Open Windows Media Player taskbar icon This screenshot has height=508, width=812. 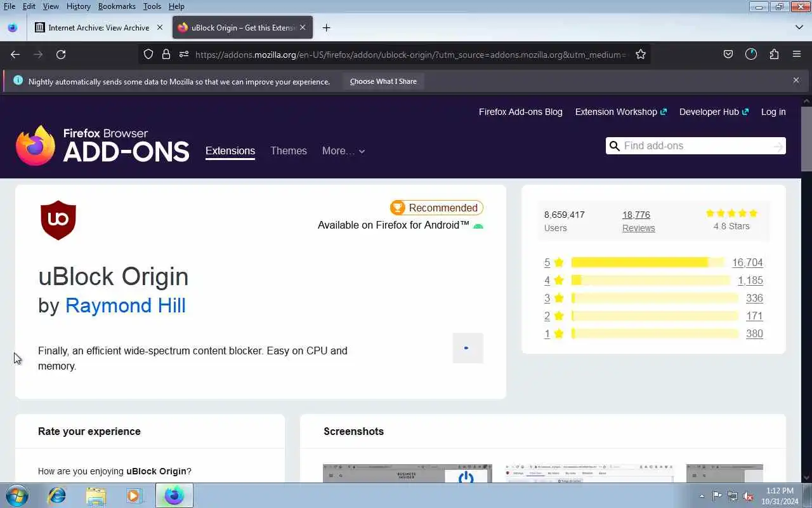coord(134,495)
